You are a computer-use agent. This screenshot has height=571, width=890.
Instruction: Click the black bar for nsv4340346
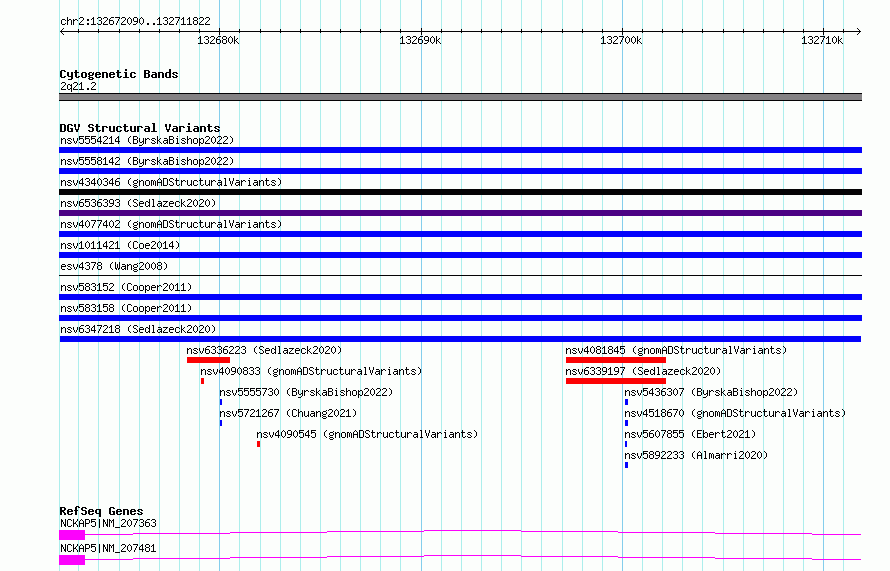click(460, 192)
